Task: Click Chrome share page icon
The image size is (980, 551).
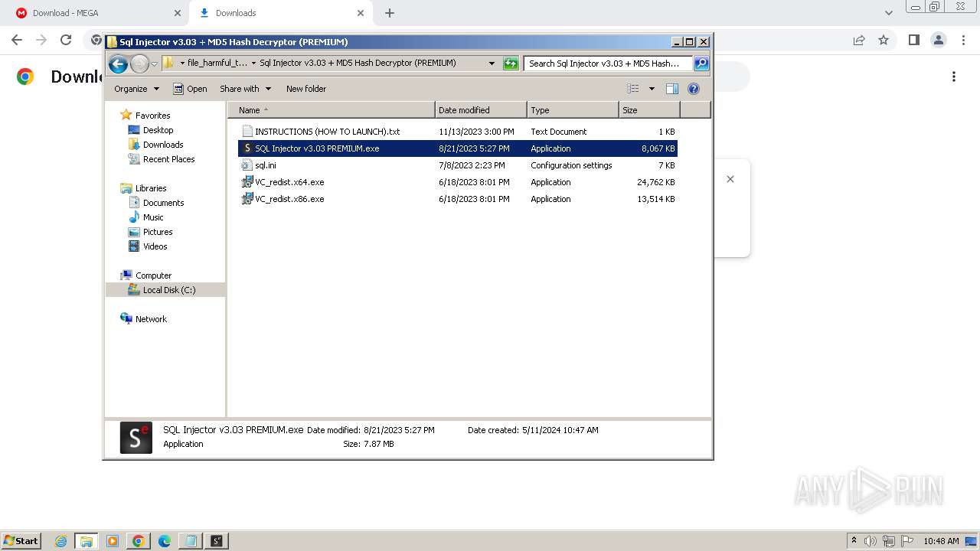Action: click(859, 40)
